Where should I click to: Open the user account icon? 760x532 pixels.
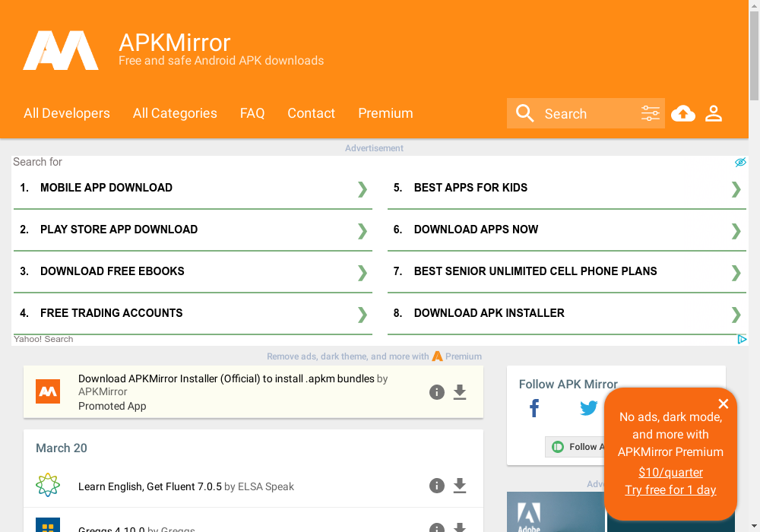pos(714,113)
